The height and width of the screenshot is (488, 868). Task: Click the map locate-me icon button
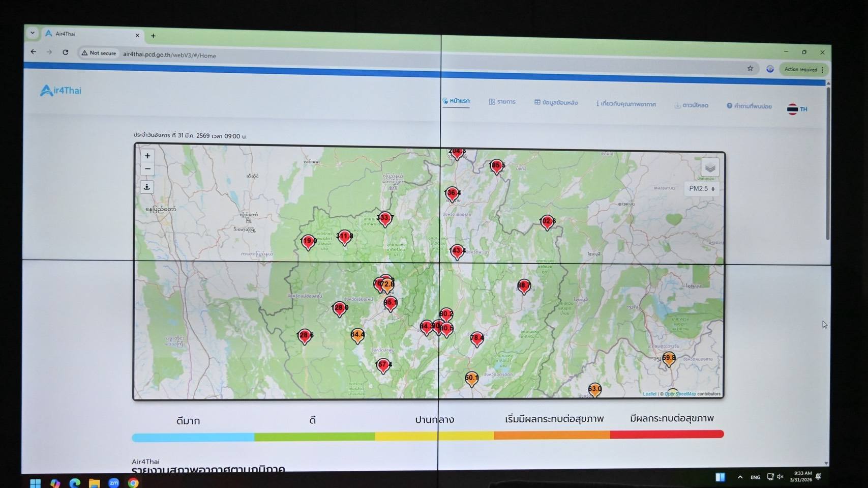click(147, 187)
